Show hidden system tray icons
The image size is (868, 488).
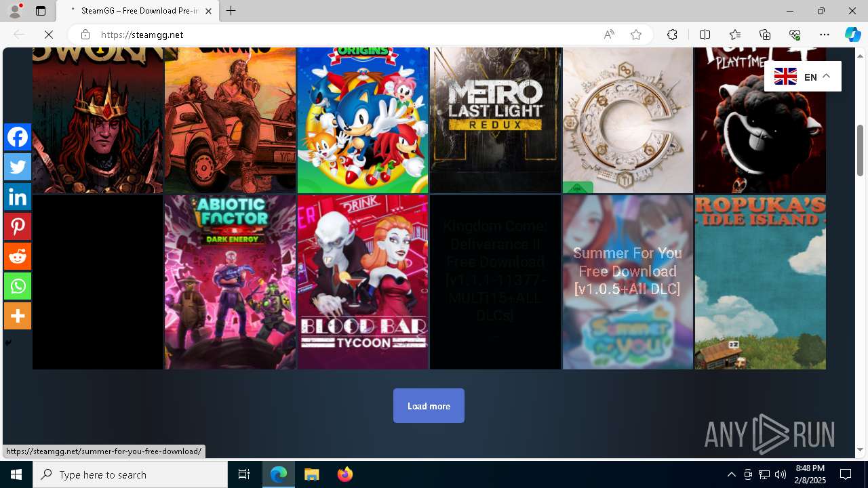pyautogui.click(x=731, y=474)
